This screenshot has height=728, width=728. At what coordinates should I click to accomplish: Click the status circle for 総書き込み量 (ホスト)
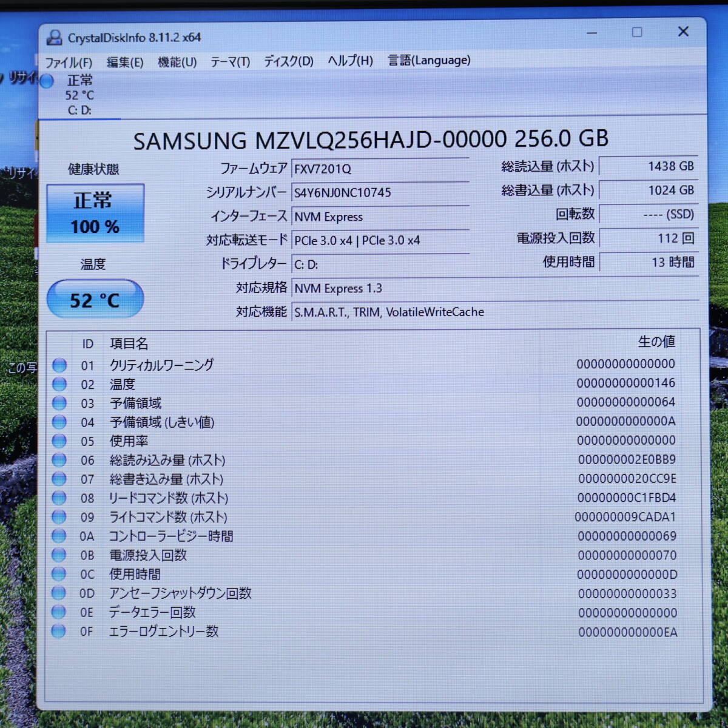point(59,479)
